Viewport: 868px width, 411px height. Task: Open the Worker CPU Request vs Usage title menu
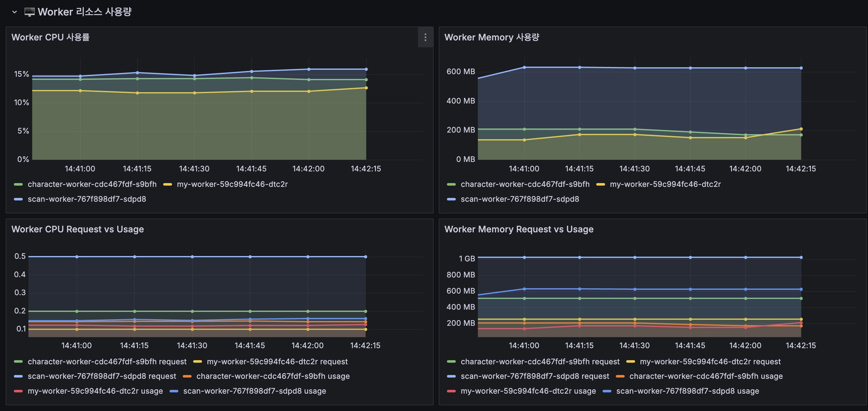coord(78,229)
